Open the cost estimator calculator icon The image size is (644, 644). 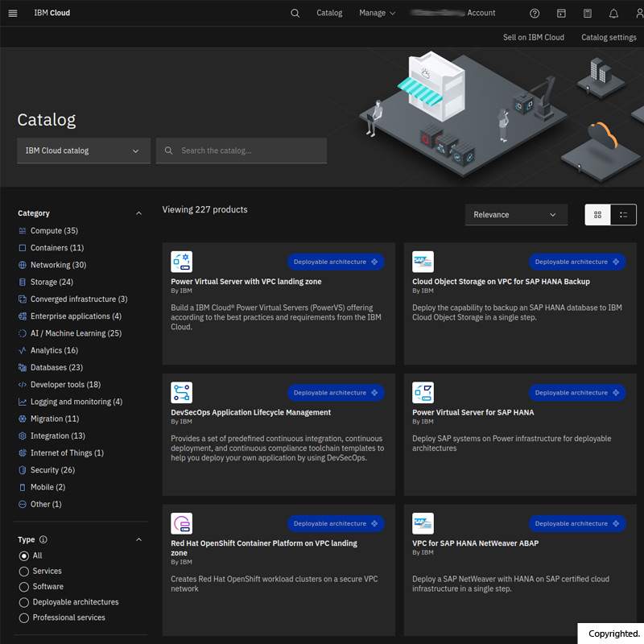click(588, 13)
